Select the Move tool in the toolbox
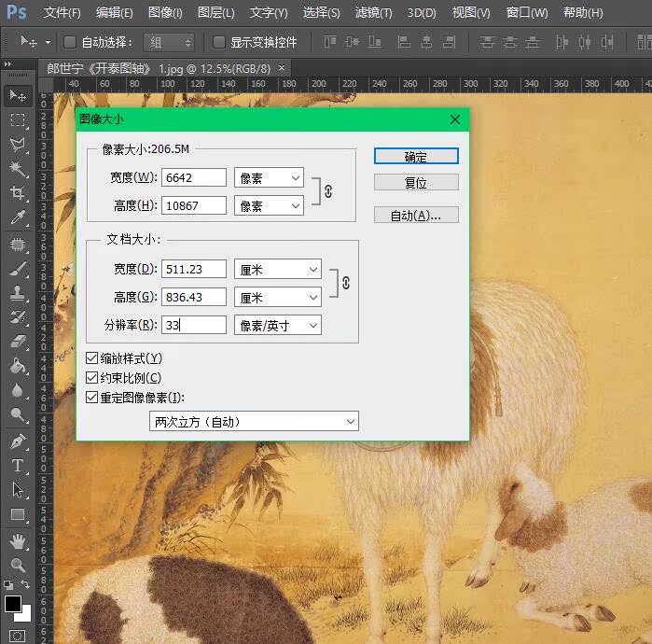 (18, 96)
